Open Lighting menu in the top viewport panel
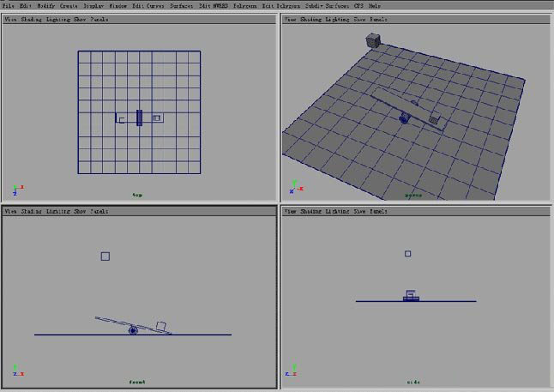Image resolution: width=554 pixels, height=392 pixels. click(58, 20)
